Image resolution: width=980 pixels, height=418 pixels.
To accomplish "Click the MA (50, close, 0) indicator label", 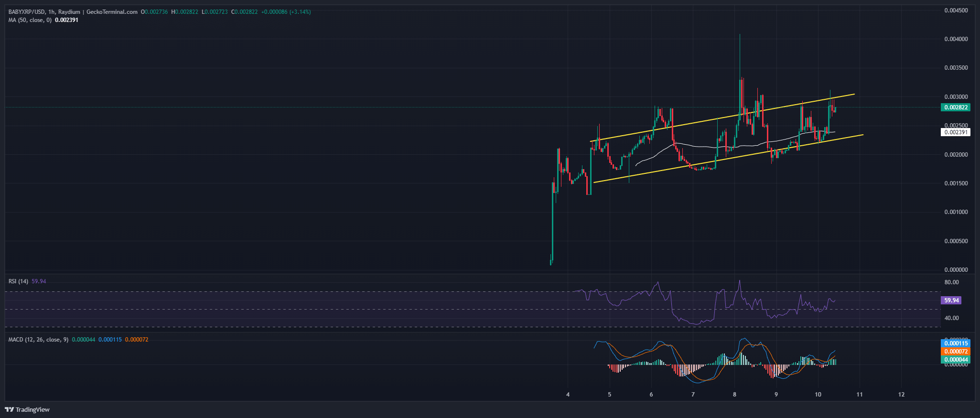I will coord(30,20).
